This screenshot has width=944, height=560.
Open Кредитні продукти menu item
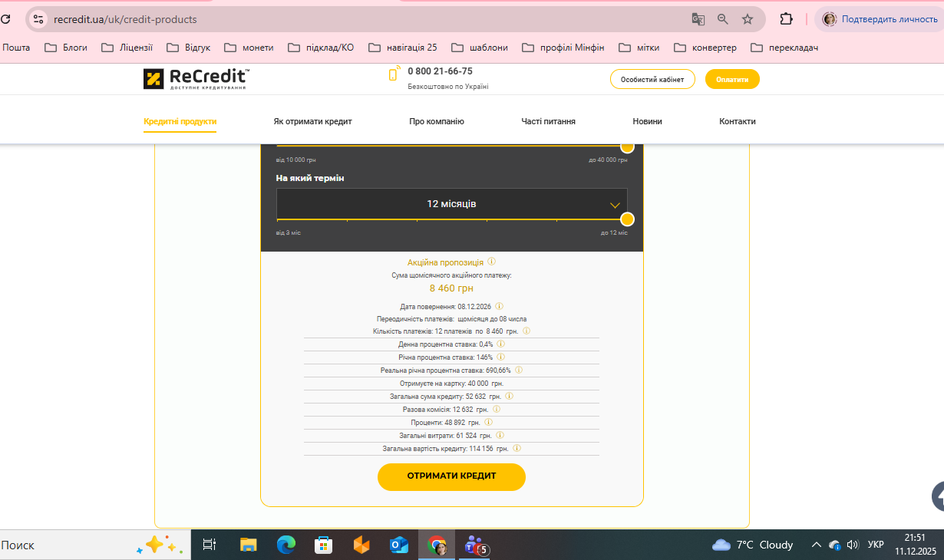[180, 121]
